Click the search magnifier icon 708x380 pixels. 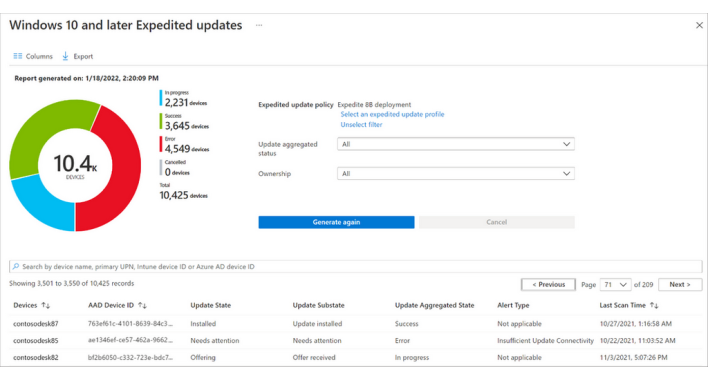click(16, 267)
